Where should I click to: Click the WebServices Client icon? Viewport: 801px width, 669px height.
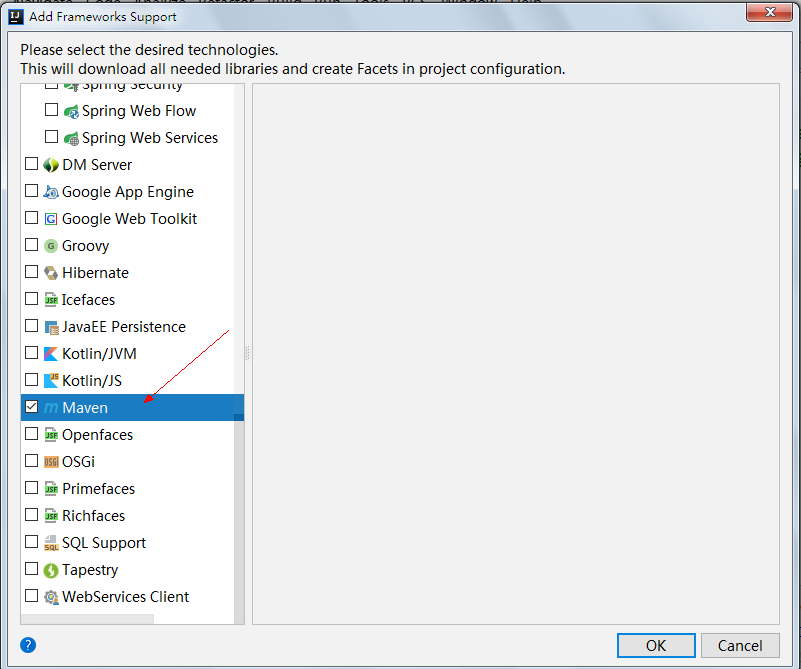point(51,597)
